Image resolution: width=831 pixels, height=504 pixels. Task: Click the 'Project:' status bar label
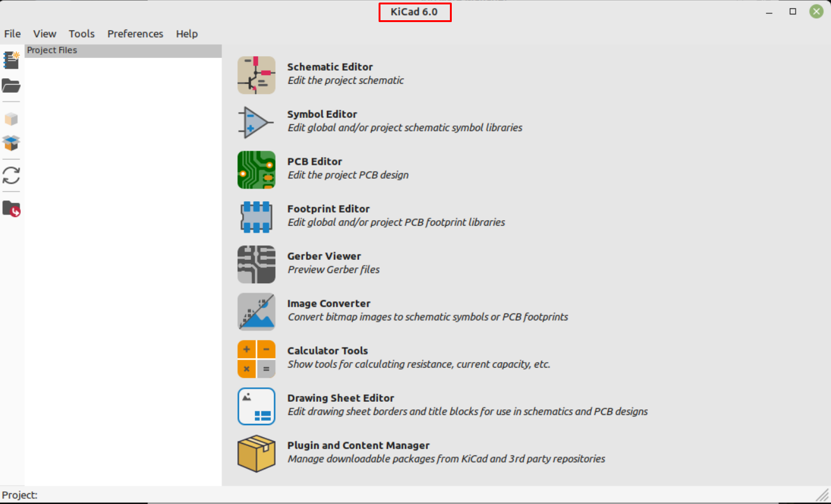click(20, 495)
